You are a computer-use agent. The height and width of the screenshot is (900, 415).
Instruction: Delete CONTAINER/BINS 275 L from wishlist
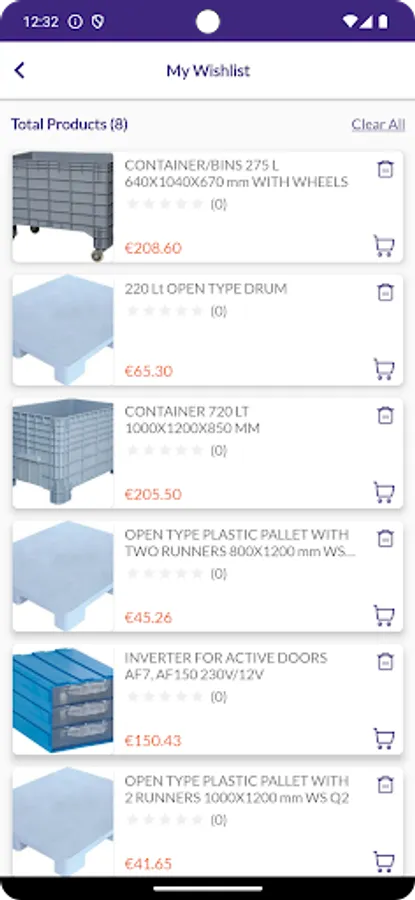(385, 169)
